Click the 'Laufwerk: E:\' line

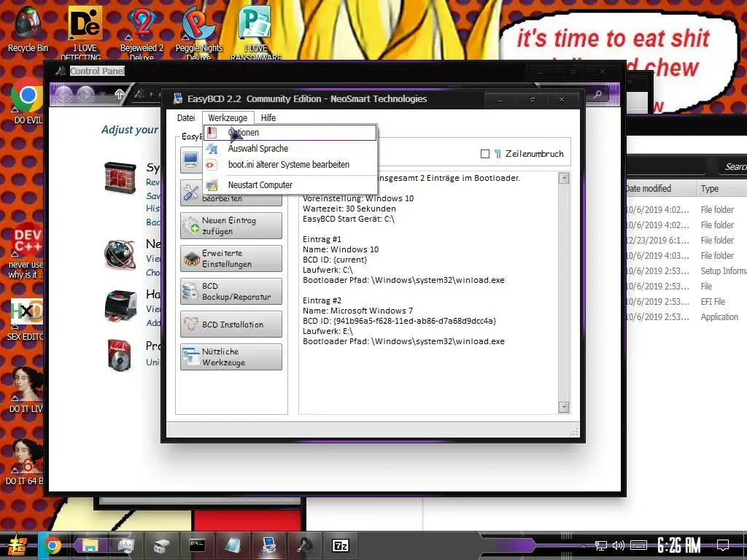[x=328, y=331]
